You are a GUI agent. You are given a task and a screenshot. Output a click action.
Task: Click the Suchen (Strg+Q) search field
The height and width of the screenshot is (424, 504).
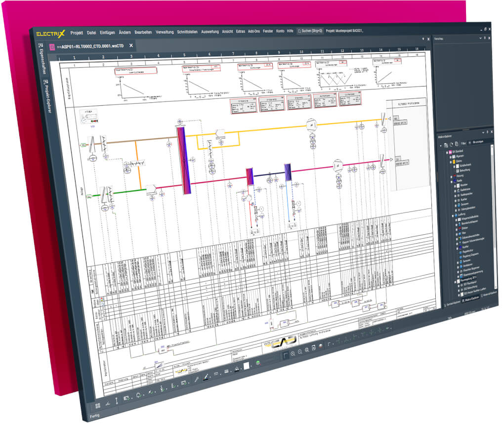click(310, 31)
